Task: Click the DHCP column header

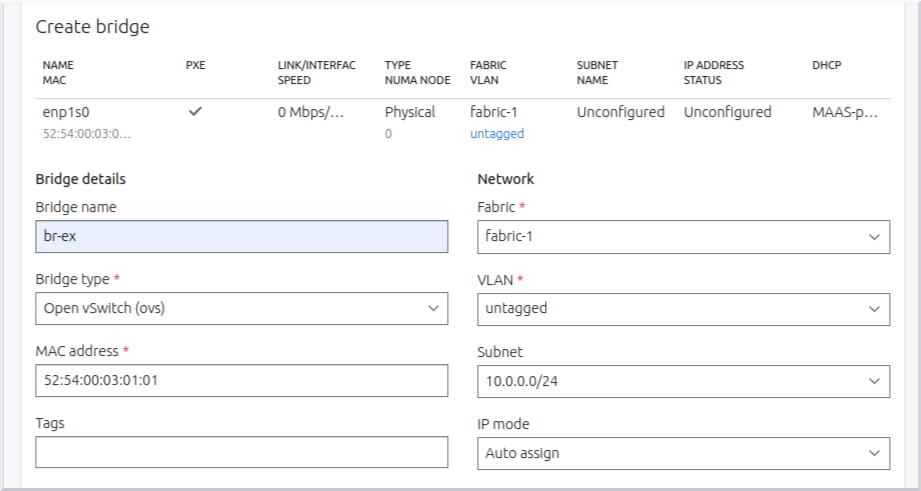Action: pos(827,65)
